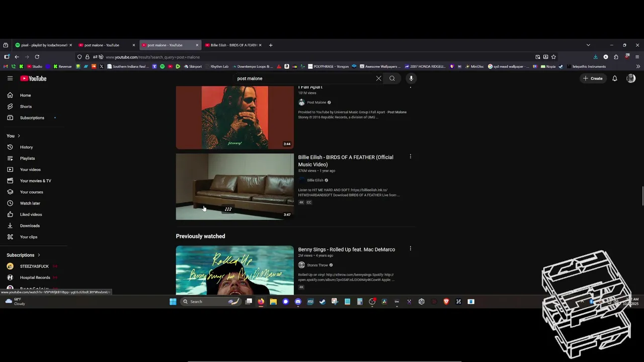This screenshot has width=644, height=362.
Task: Close the active post malone tab
Action: tap(197, 45)
